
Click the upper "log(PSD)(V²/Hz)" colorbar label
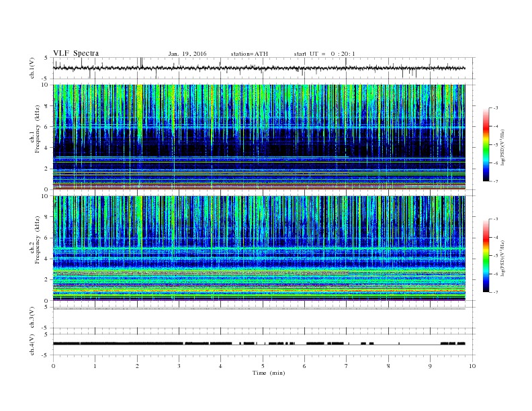pos(502,147)
